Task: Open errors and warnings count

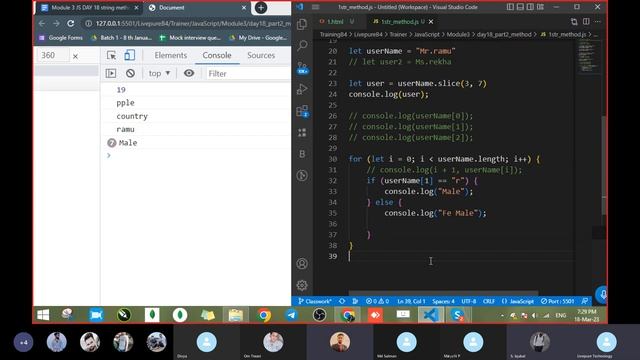Action: pos(377,301)
